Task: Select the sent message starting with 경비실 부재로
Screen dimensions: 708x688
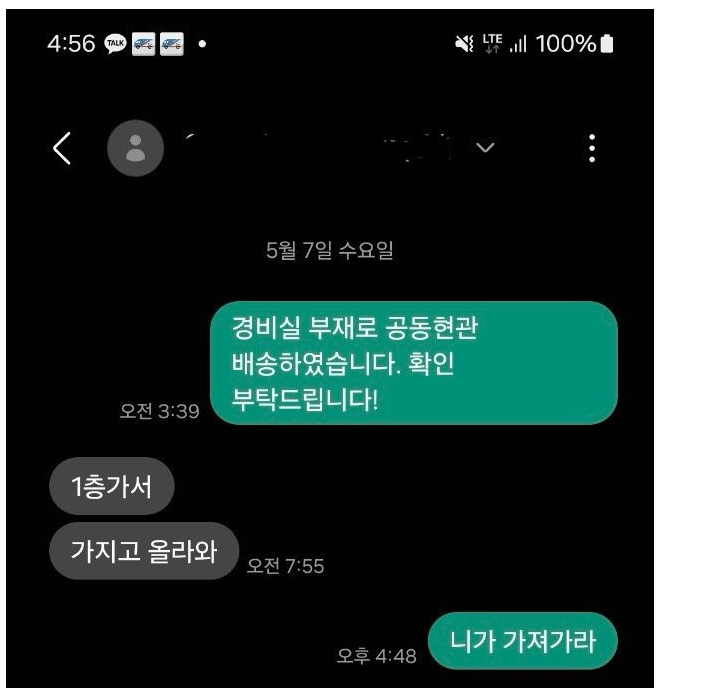Action: pyautogui.click(x=414, y=363)
